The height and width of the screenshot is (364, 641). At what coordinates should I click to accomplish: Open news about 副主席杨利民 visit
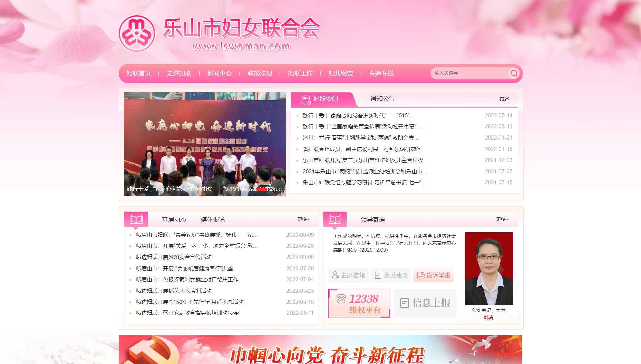(x=362, y=149)
